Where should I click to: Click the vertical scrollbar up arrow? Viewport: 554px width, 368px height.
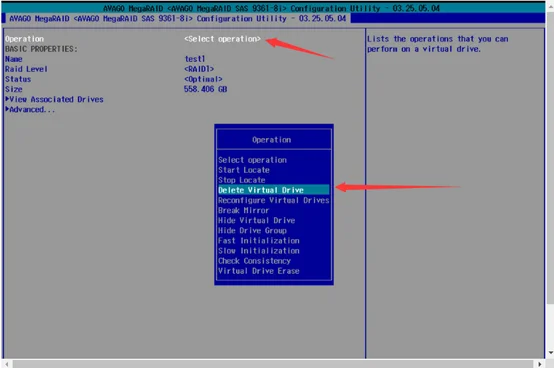click(x=550, y=6)
